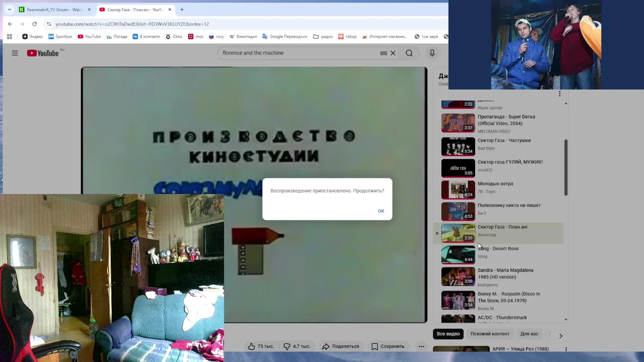644x362 pixels.
Task: Open the YouTube bookmark
Action: click(x=89, y=36)
